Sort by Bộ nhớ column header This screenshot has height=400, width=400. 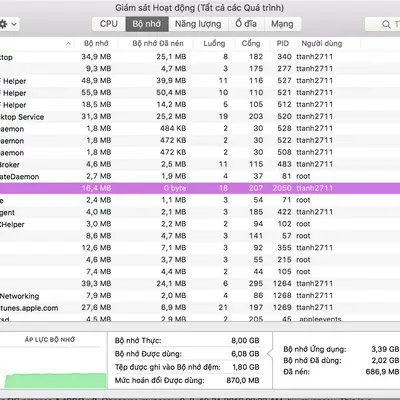click(96, 43)
